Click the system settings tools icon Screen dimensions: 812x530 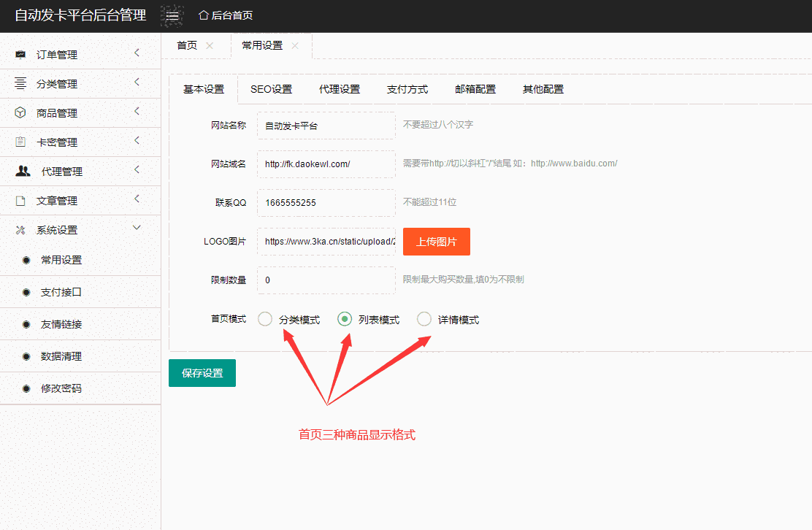click(20, 230)
